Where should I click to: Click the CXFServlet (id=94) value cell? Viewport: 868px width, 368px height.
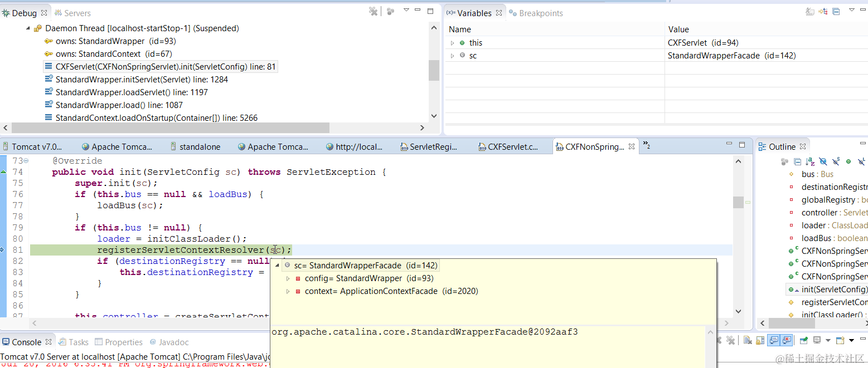click(x=702, y=43)
